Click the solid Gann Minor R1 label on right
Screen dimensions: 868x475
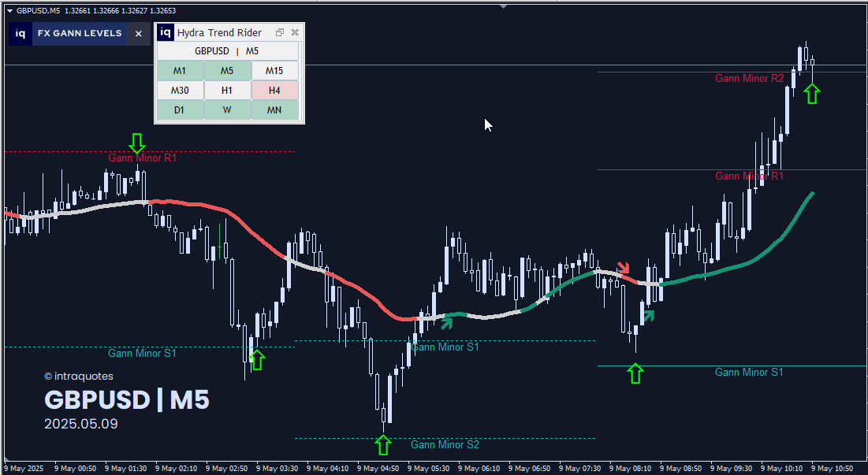[x=750, y=176]
